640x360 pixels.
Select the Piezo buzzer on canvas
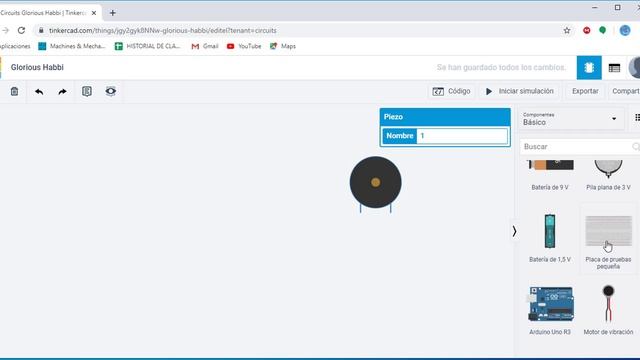pyautogui.click(x=376, y=183)
